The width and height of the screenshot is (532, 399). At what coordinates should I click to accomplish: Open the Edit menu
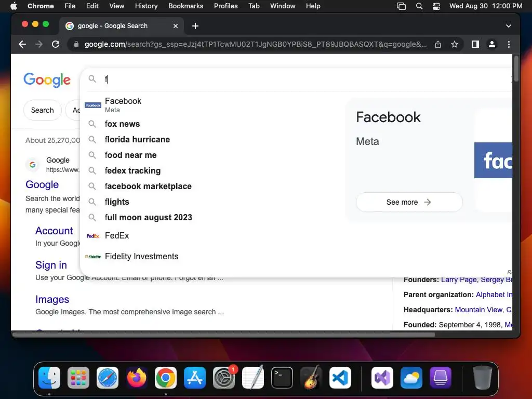92,6
